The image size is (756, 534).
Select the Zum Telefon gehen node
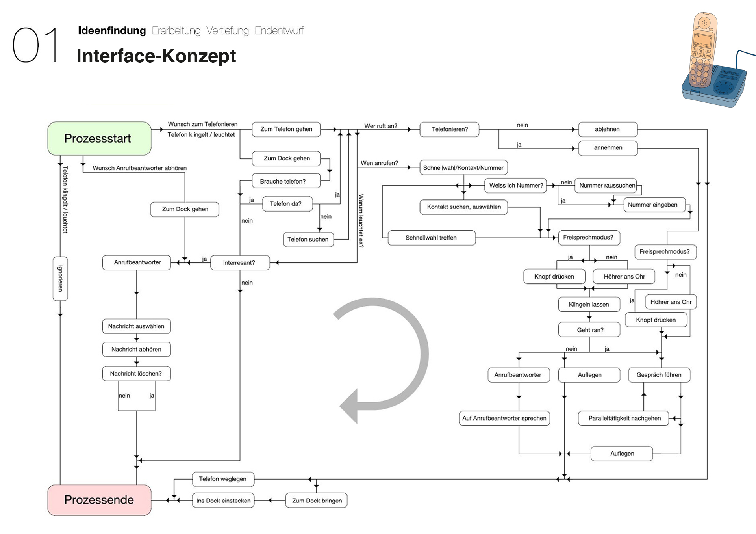click(286, 129)
